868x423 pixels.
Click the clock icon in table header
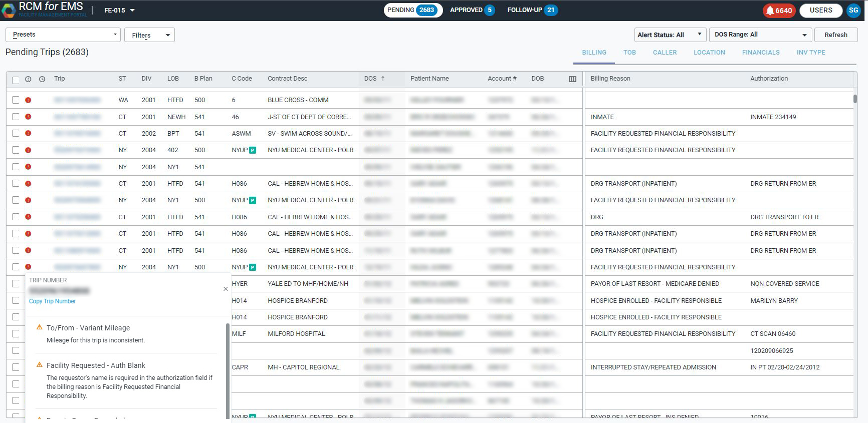[42, 79]
